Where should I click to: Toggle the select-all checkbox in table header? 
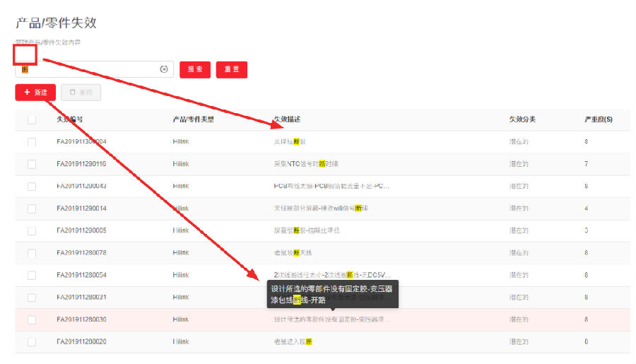pos(32,119)
